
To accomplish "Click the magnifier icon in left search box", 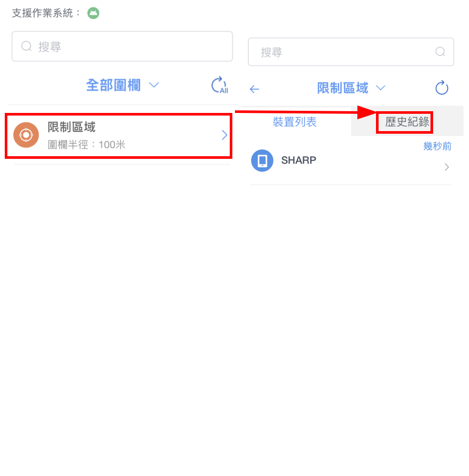I will [26, 46].
